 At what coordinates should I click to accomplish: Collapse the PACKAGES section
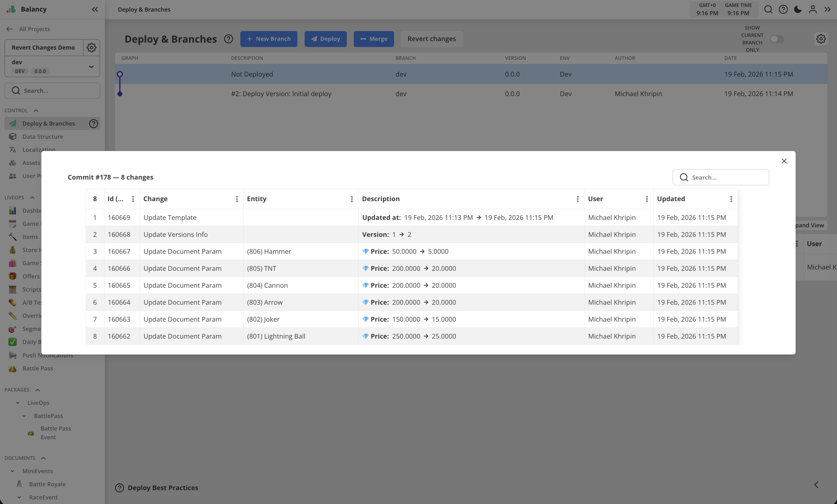pos(38,390)
